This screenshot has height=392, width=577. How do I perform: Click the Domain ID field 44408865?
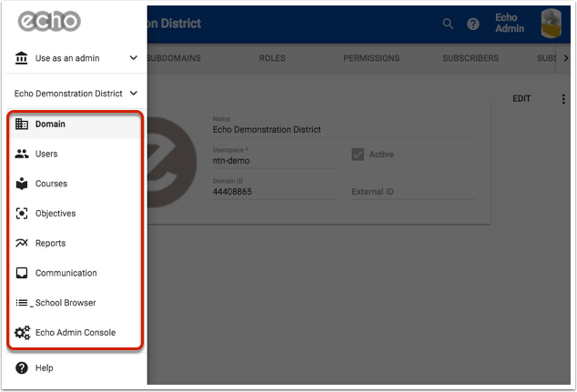click(x=275, y=192)
